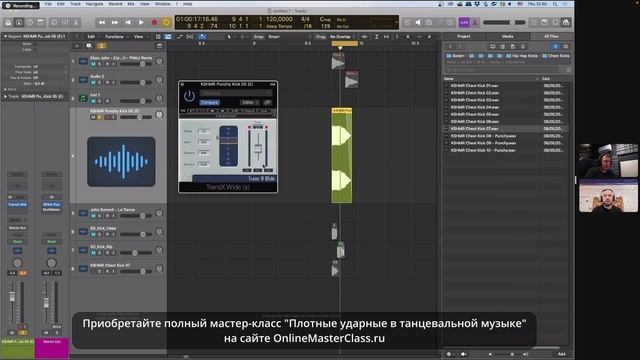Adjust the TransX output fader
Screen dimensions: 640x360
258,148
